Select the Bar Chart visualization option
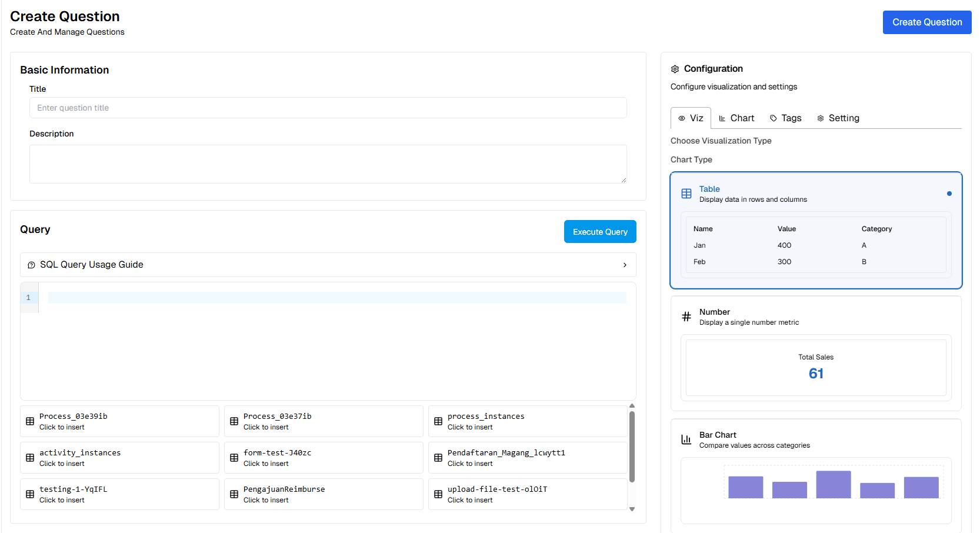Image resolution: width=980 pixels, height=533 pixels. 816,440
